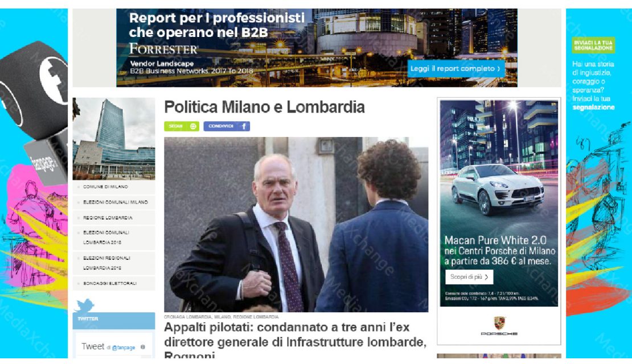The width and height of the screenshot is (632, 364).
Task: Open the Comune di Milano section
Action: tap(114, 187)
